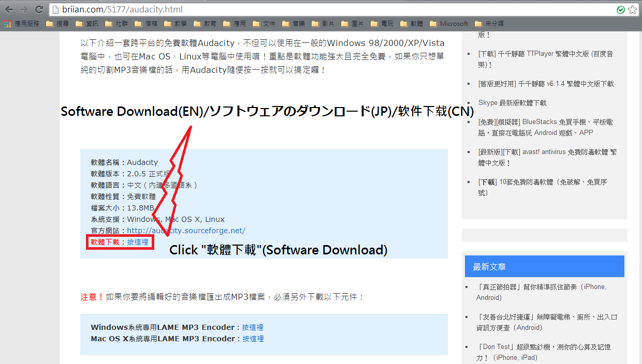Click the text 檔案大小：13.8MB
This screenshot has height=364, width=642.
tap(122, 208)
